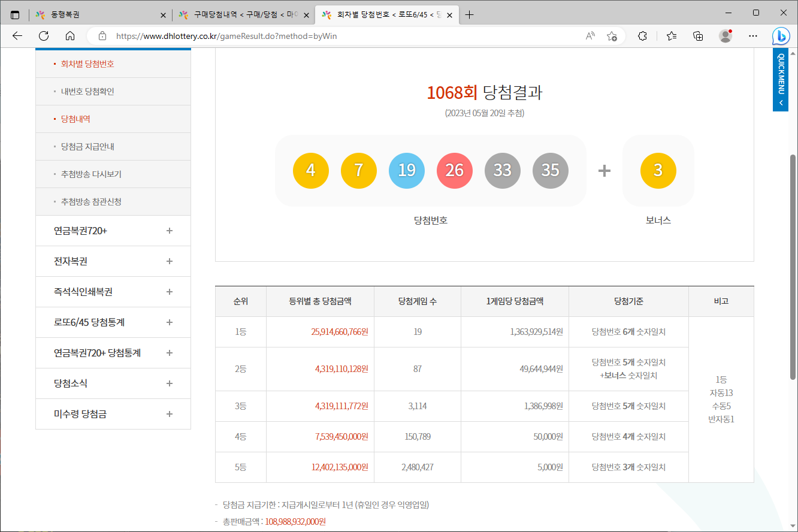Click per-game prize 1,363,929,514원
This screenshot has width=798, height=532.
537,332
